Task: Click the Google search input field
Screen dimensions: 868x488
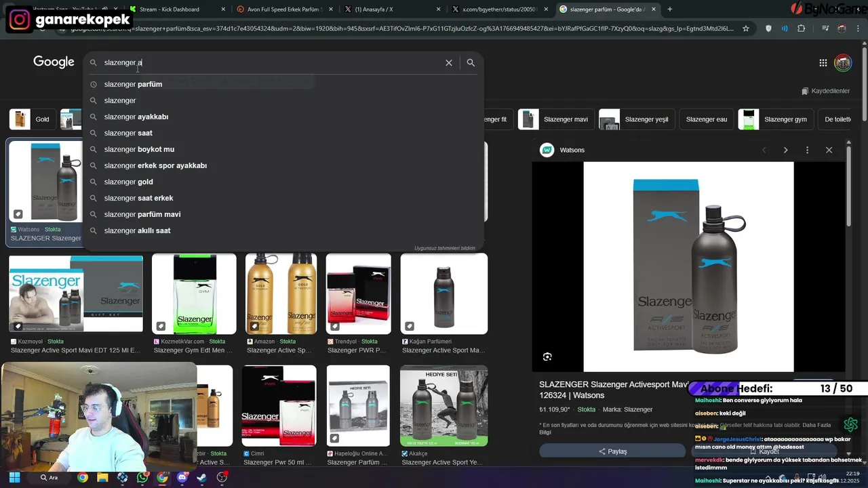Action: (271, 62)
